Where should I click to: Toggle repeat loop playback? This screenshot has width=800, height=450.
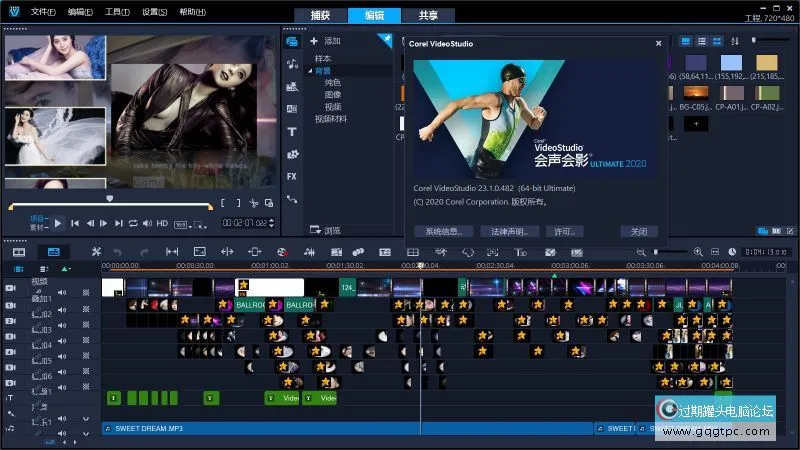point(132,223)
